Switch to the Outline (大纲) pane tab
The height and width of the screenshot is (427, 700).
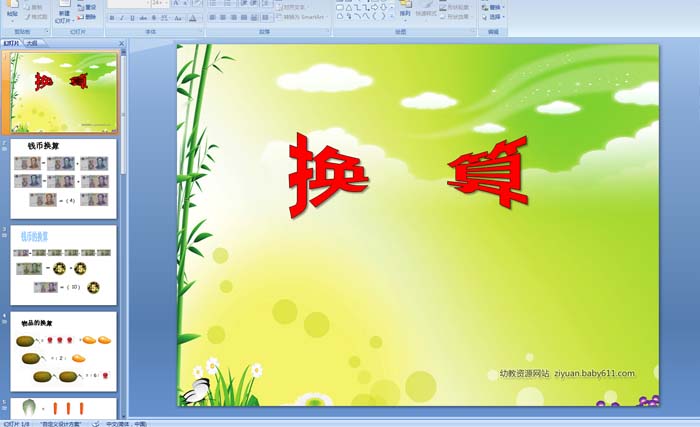pyautogui.click(x=31, y=43)
